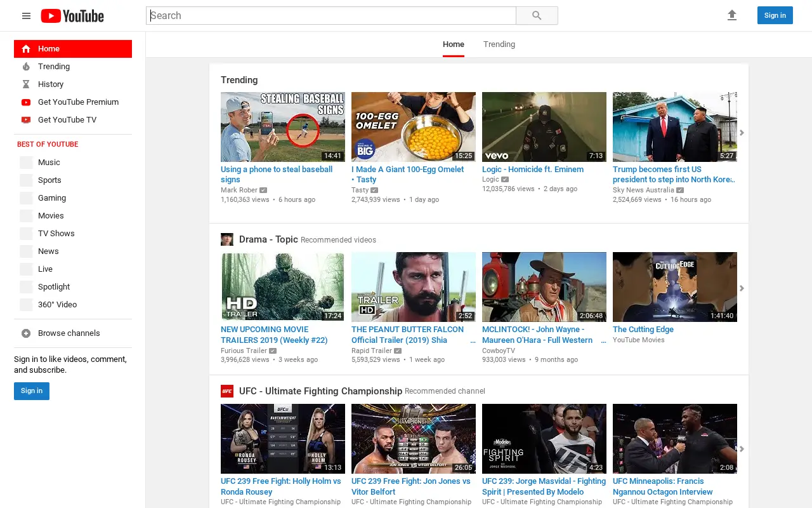Click the Home icon in sidebar

click(26, 49)
